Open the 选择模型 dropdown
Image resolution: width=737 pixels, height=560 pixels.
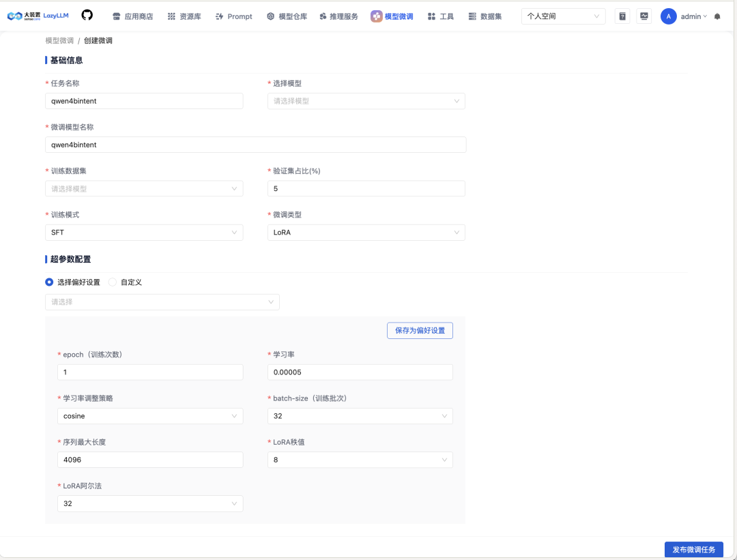pos(366,101)
